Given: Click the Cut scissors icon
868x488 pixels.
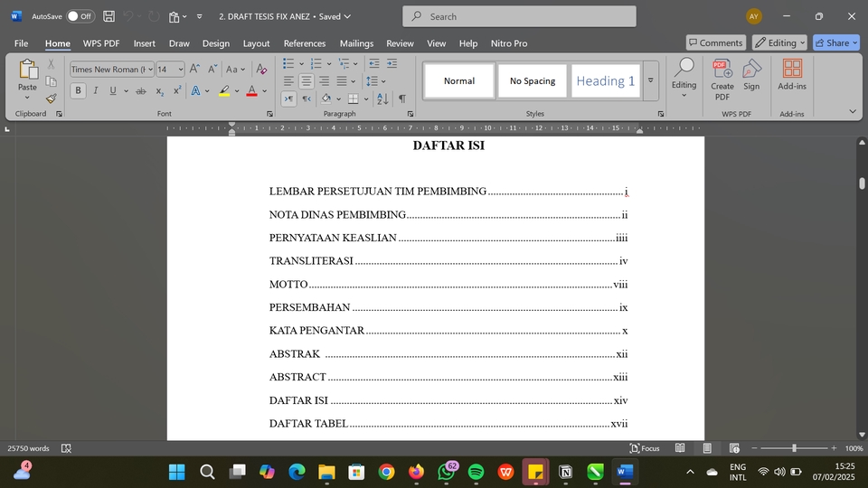Looking at the screenshot, I should [51, 63].
